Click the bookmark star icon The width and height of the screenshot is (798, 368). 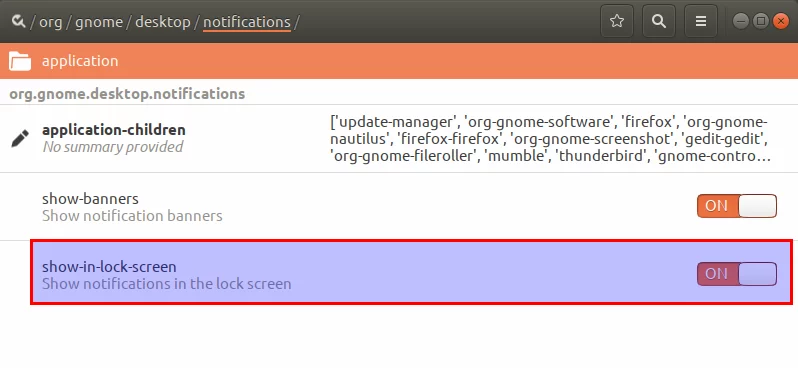[x=617, y=21]
